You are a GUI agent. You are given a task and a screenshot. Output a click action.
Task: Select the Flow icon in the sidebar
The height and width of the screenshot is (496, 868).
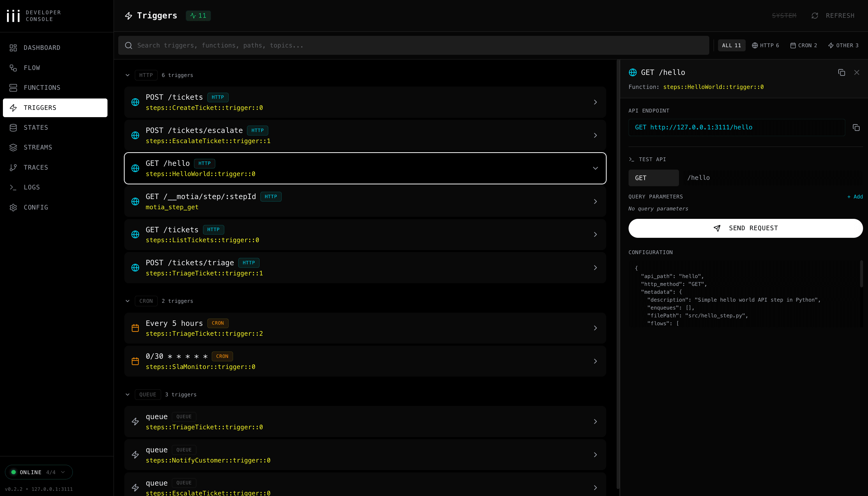13,68
